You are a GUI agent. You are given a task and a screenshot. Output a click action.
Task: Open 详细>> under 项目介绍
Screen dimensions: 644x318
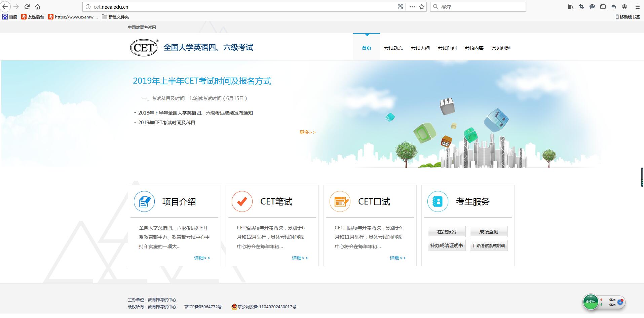[x=202, y=258]
